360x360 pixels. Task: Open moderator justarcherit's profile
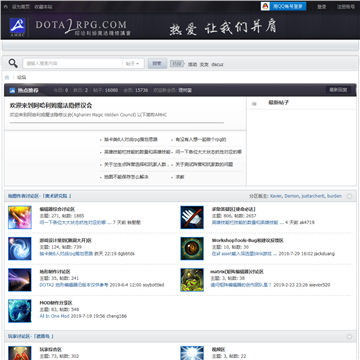point(313,196)
